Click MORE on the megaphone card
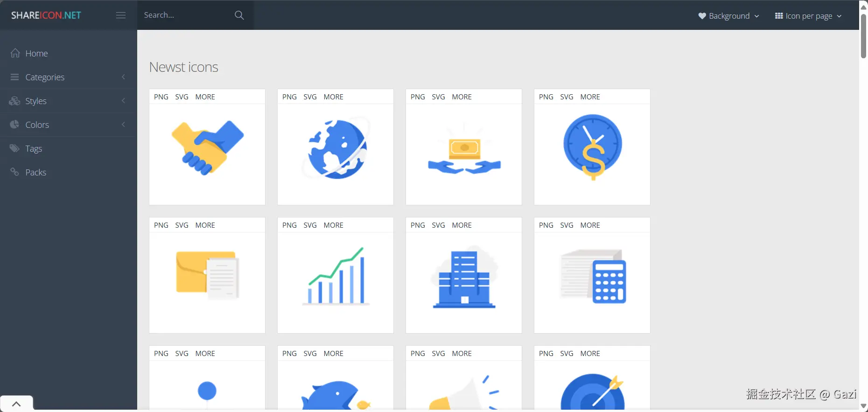 tap(462, 353)
